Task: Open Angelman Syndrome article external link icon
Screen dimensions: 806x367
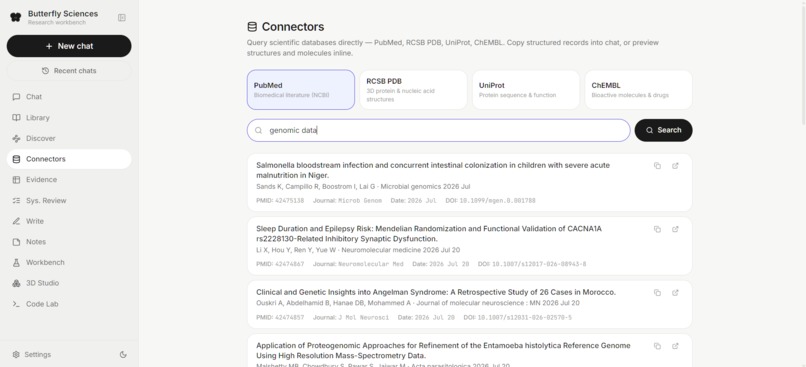Action: [675, 292]
